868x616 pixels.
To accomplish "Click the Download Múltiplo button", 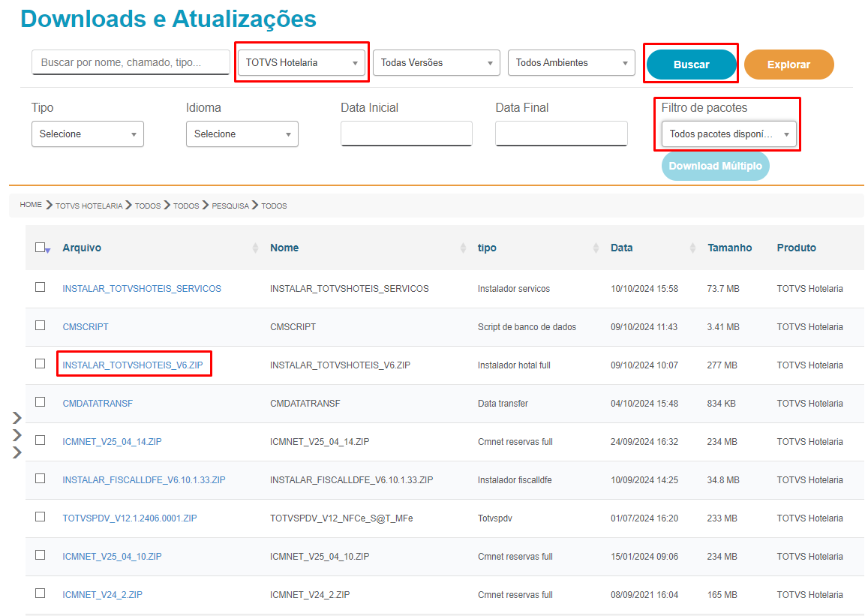I will (715, 166).
